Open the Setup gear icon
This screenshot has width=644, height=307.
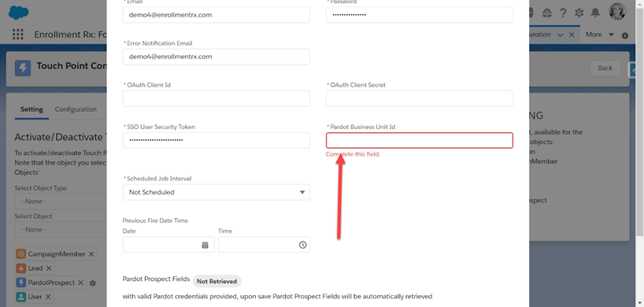click(x=579, y=13)
